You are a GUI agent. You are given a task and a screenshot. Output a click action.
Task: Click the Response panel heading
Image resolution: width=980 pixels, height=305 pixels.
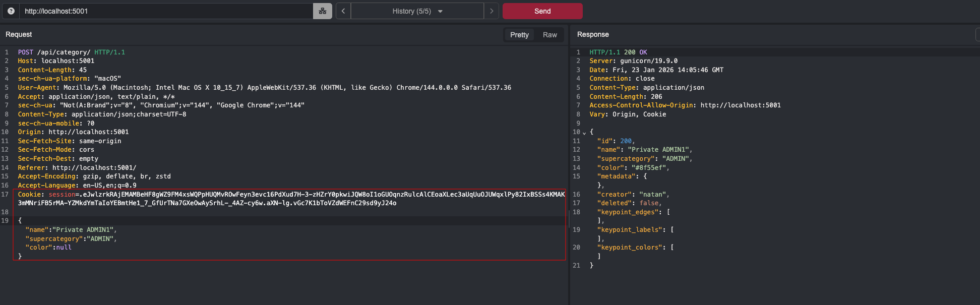pos(593,34)
